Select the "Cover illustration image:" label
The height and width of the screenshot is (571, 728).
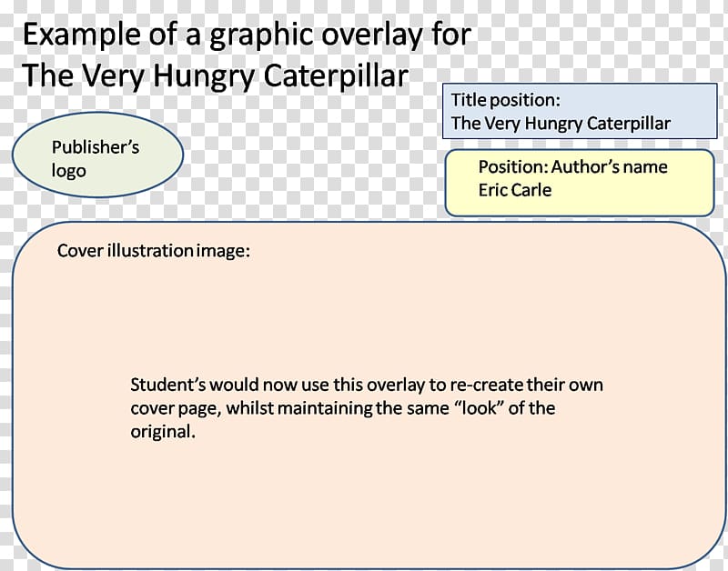154,251
